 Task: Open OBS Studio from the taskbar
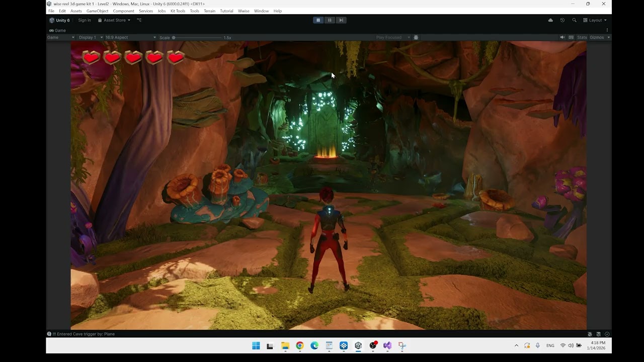tap(373, 345)
